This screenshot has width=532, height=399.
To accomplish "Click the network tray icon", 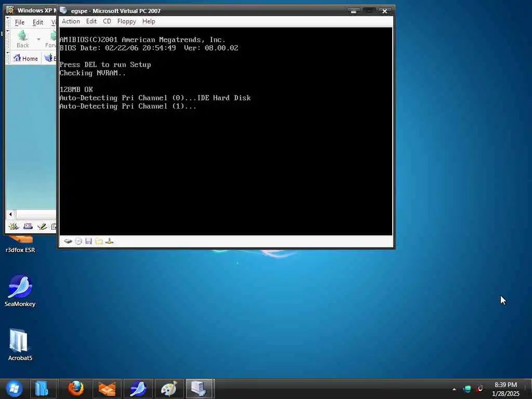I will tap(467, 389).
